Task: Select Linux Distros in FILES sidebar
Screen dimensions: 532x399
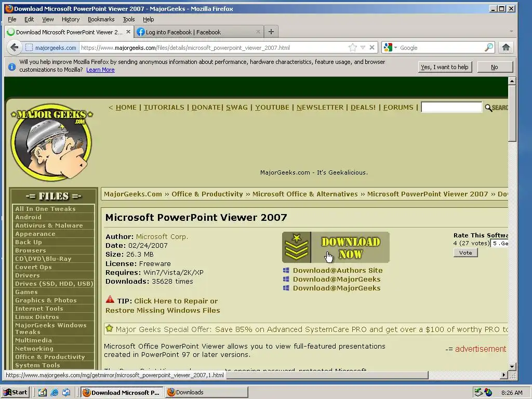Action: [54, 317]
